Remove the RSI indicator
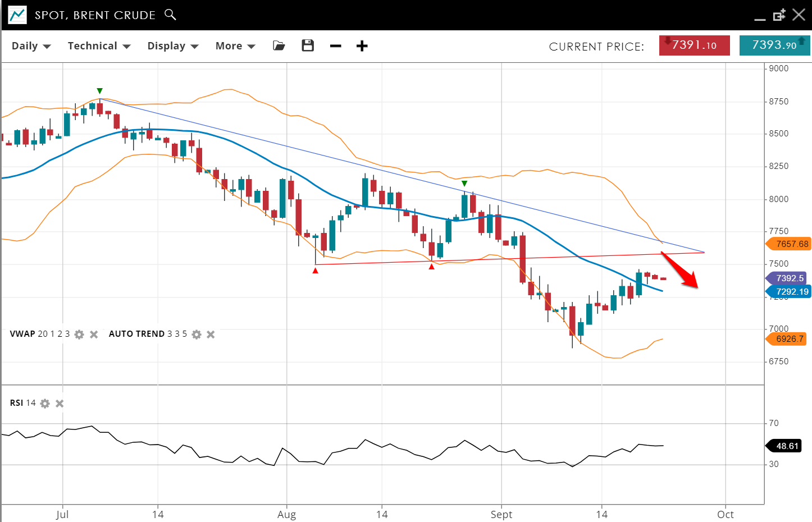The height and width of the screenshot is (522, 812). coord(60,404)
